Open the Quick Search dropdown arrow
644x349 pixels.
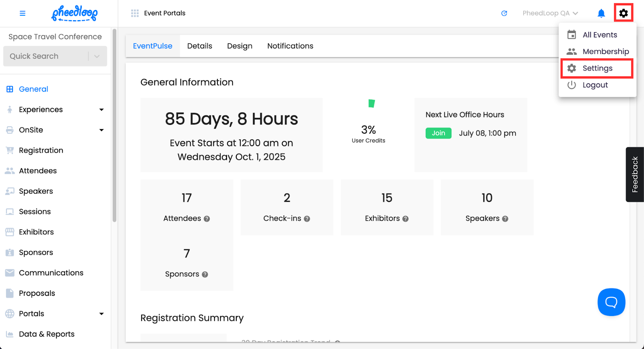click(97, 56)
